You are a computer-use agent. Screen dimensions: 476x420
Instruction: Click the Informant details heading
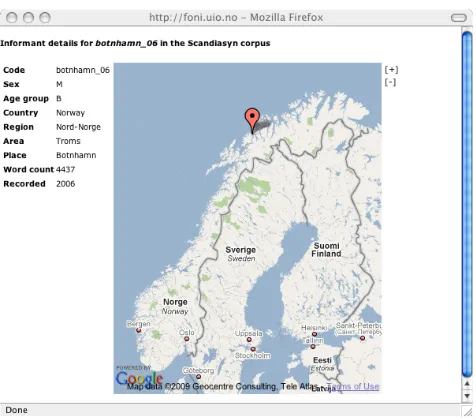(135, 43)
